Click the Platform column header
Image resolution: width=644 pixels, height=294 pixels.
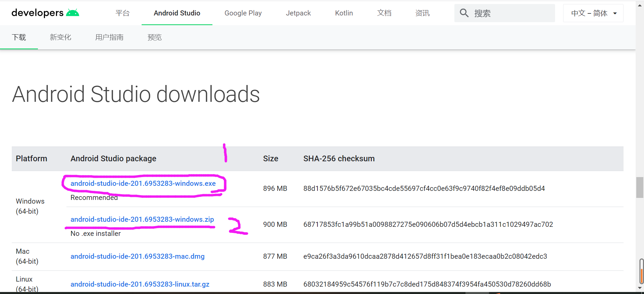point(32,159)
